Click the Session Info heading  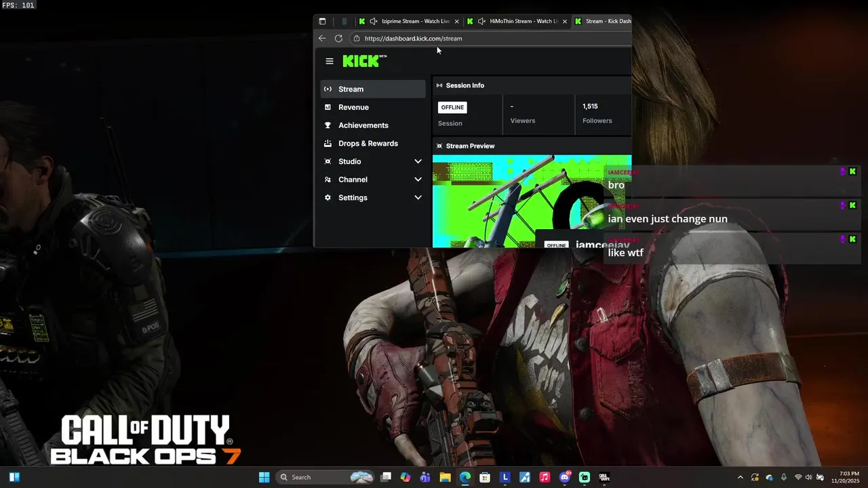coord(465,85)
